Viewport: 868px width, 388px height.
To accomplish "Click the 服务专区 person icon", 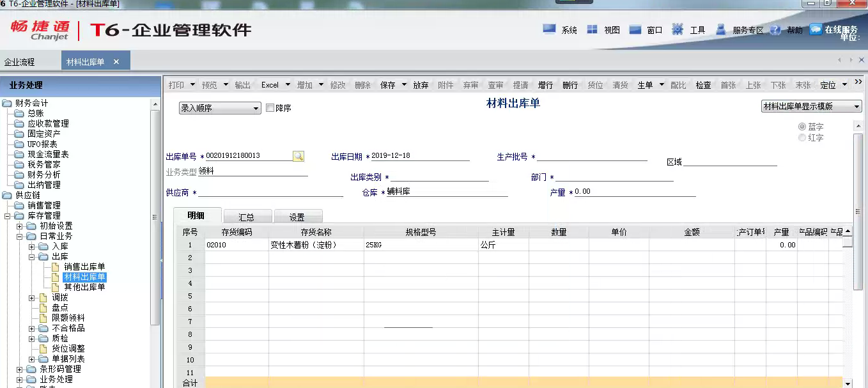I will tap(721, 29).
